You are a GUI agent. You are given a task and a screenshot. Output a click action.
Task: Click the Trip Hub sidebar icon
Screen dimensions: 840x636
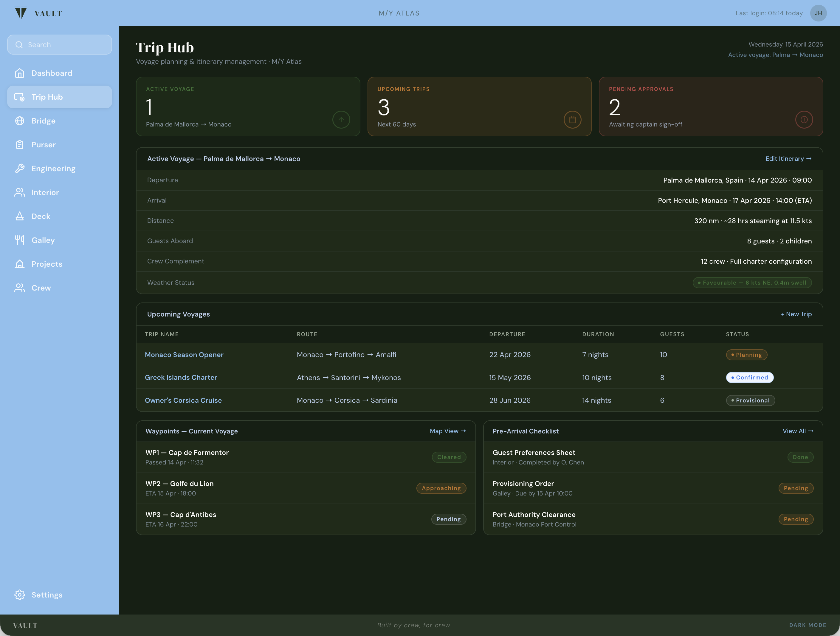[20, 97]
